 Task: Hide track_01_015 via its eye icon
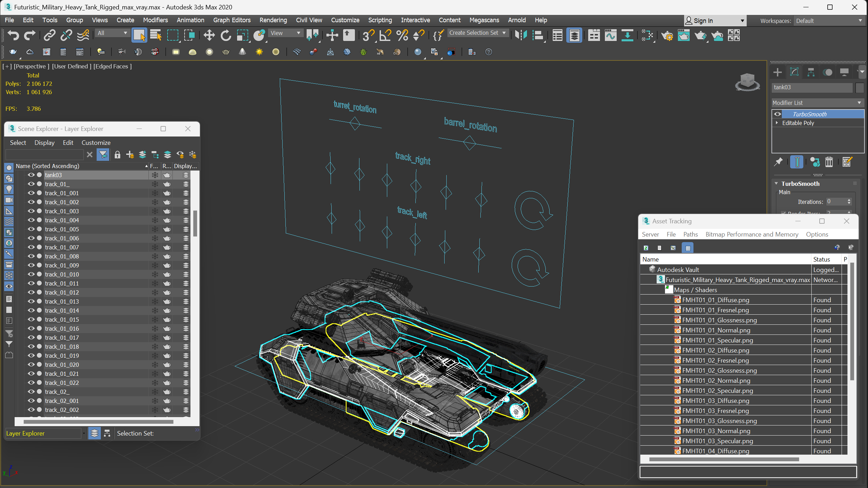(31, 319)
